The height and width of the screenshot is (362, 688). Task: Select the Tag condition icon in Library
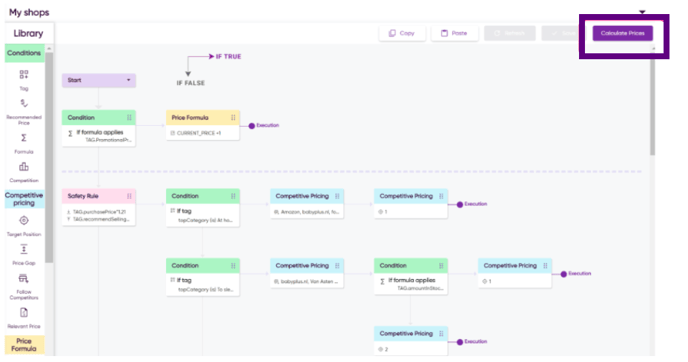pyautogui.click(x=24, y=75)
